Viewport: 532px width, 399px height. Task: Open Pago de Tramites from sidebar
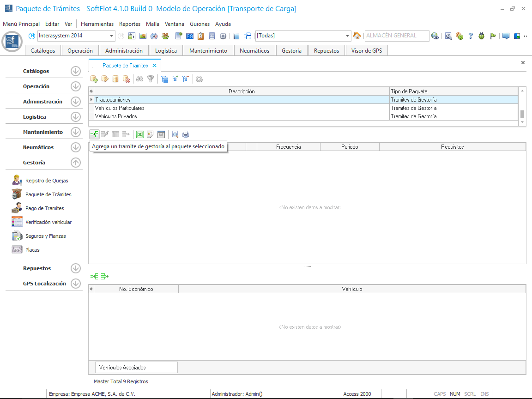(x=44, y=208)
